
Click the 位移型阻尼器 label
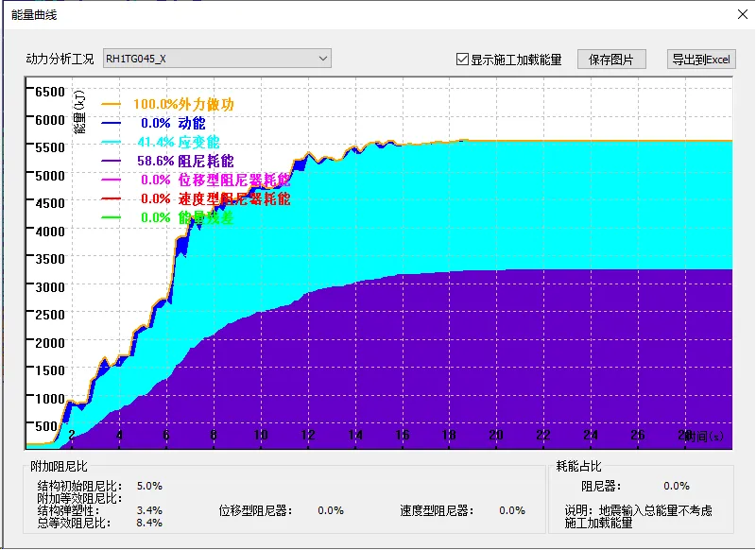tap(255, 510)
